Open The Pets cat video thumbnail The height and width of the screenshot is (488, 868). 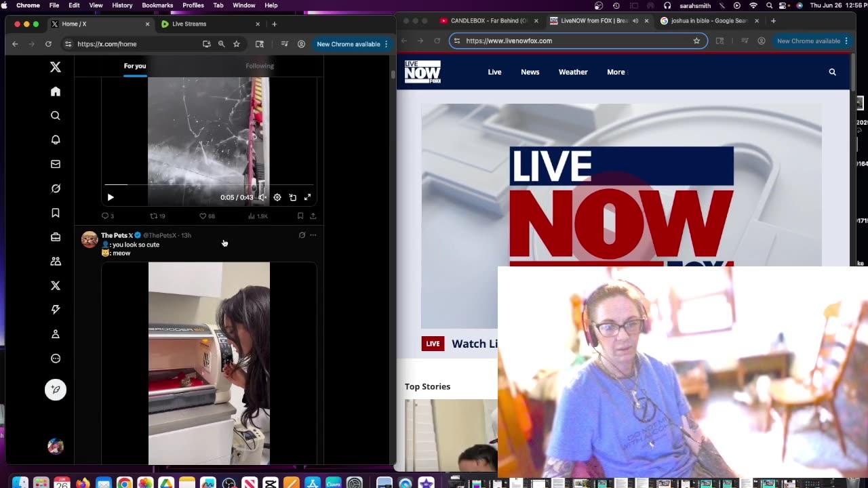coord(209,363)
